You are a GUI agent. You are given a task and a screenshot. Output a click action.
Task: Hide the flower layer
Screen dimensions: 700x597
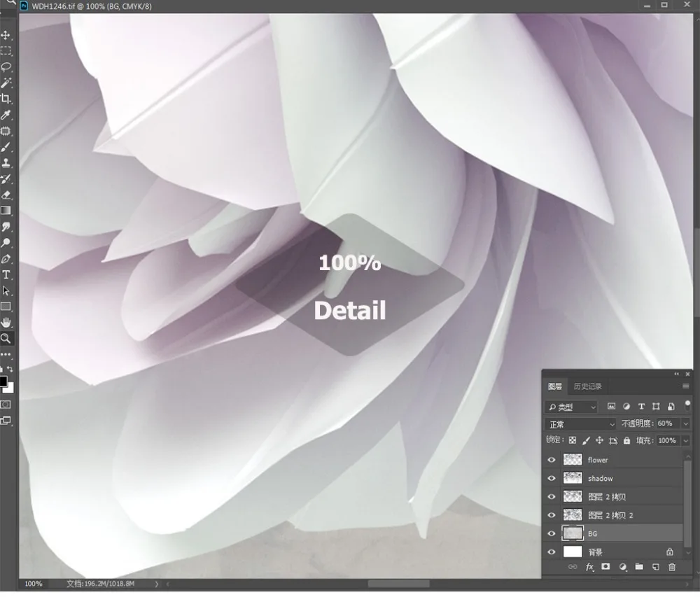pyautogui.click(x=552, y=460)
